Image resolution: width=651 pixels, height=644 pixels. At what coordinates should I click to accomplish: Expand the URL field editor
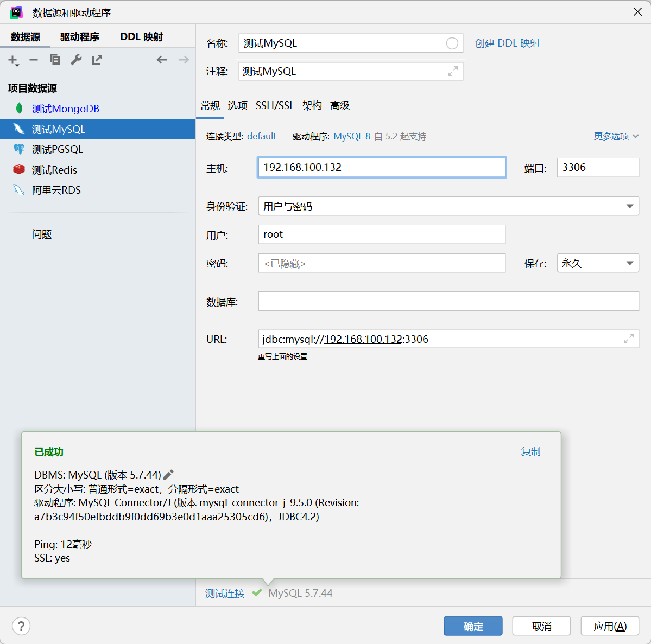point(629,339)
